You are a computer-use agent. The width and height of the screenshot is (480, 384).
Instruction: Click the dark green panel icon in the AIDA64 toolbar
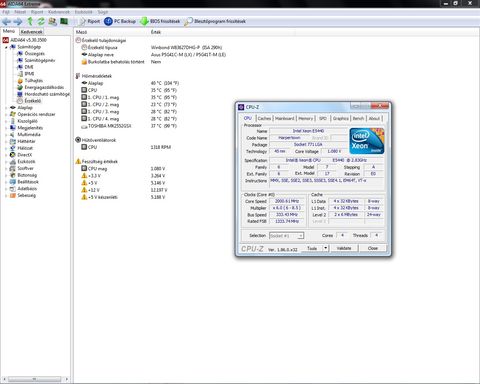[x=64, y=22]
